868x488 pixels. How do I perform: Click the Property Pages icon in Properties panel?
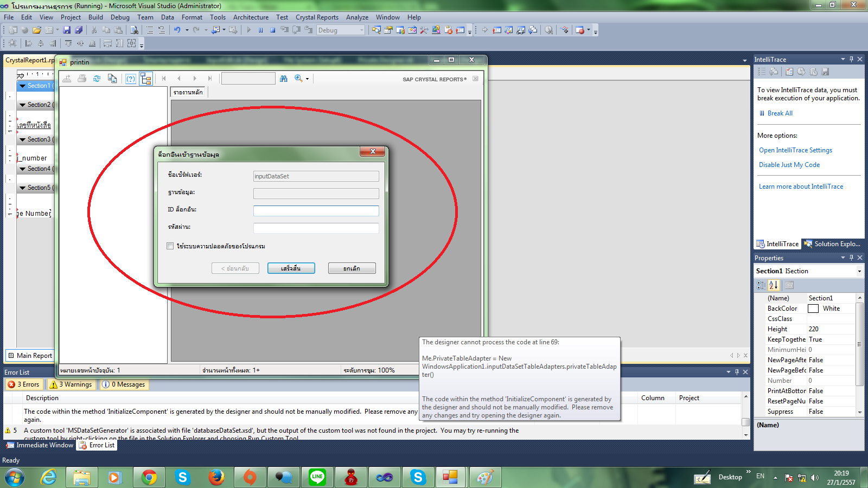click(789, 285)
